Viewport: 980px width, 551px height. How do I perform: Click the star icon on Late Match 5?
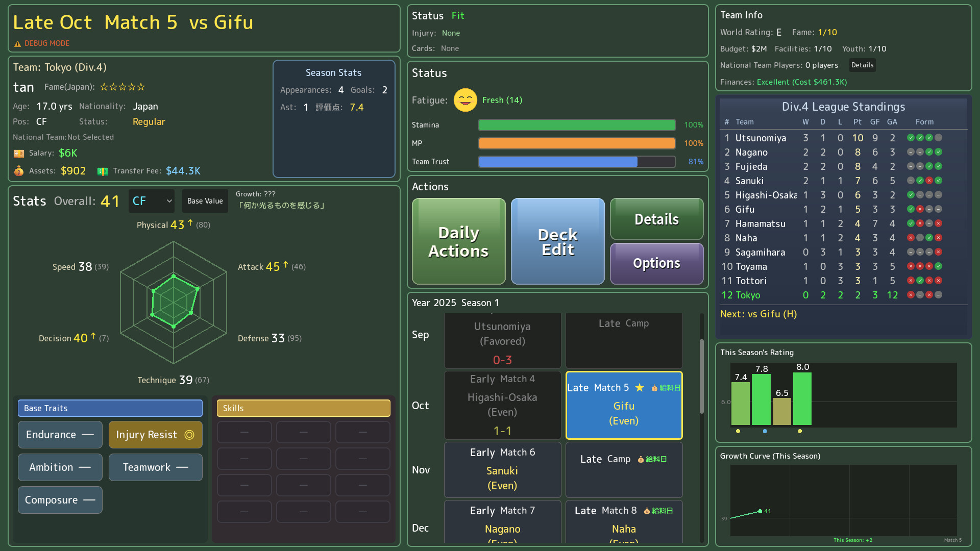(x=640, y=388)
